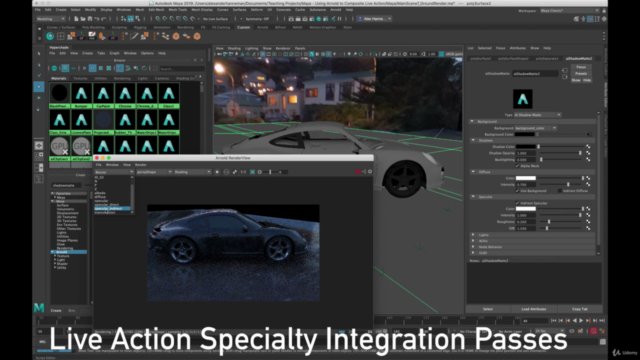The height and width of the screenshot is (360, 640).
Task: Select specular_indirect AOV in the RenderView list
Action: pyautogui.click(x=112, y=209)
